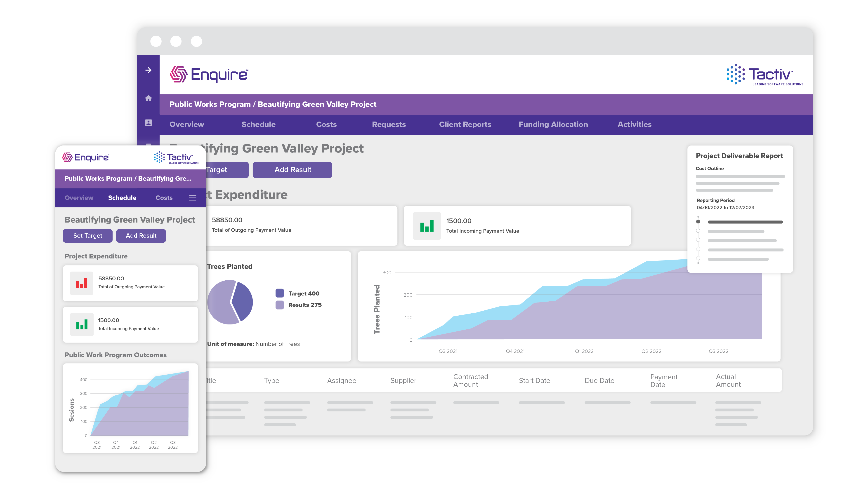Image resolution: width=868 pixels, height=488 pixels.
Task: Open the Client Reports menu item
Action: pos(465,124)
